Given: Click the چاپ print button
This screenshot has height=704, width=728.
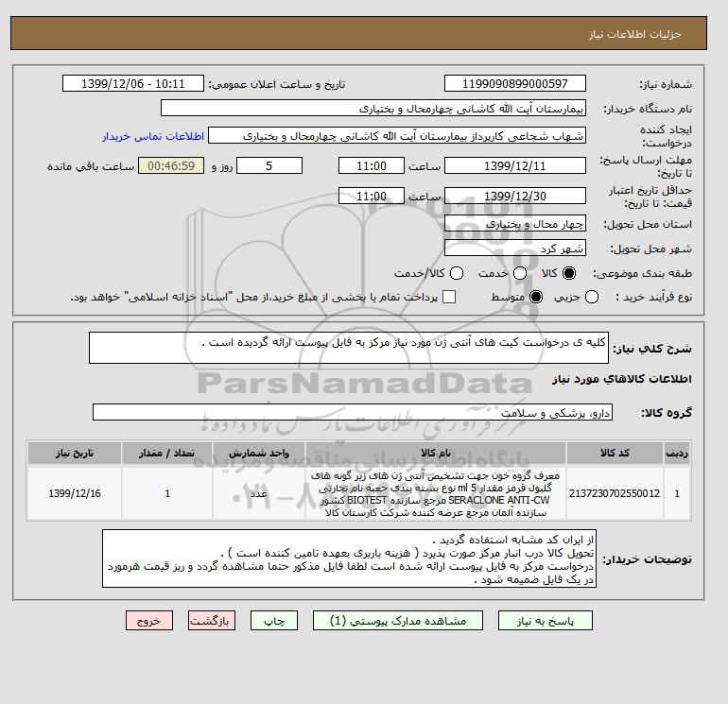Looking at the screenshot, I should [x=274, y=621].
